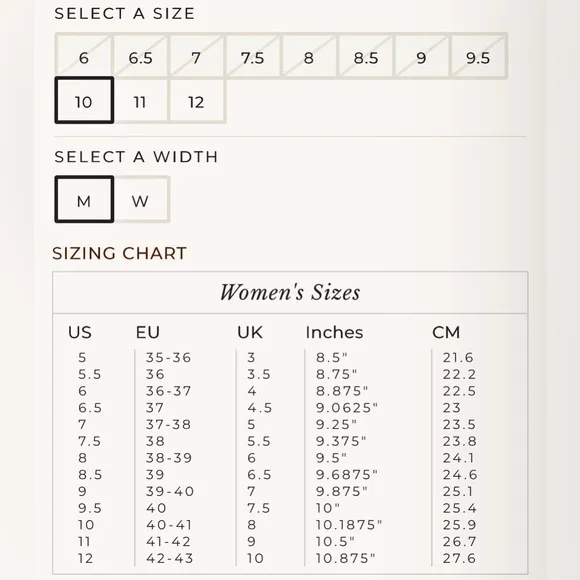Viewport: 580px width, 580px height.
Task: Select shoe size 10
Action: coord(84,100)
